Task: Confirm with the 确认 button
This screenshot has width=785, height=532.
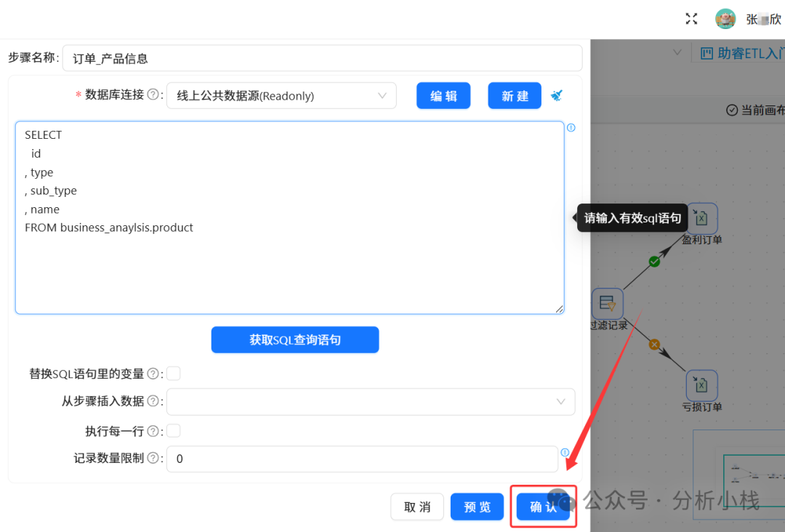Action: [543, 507]
